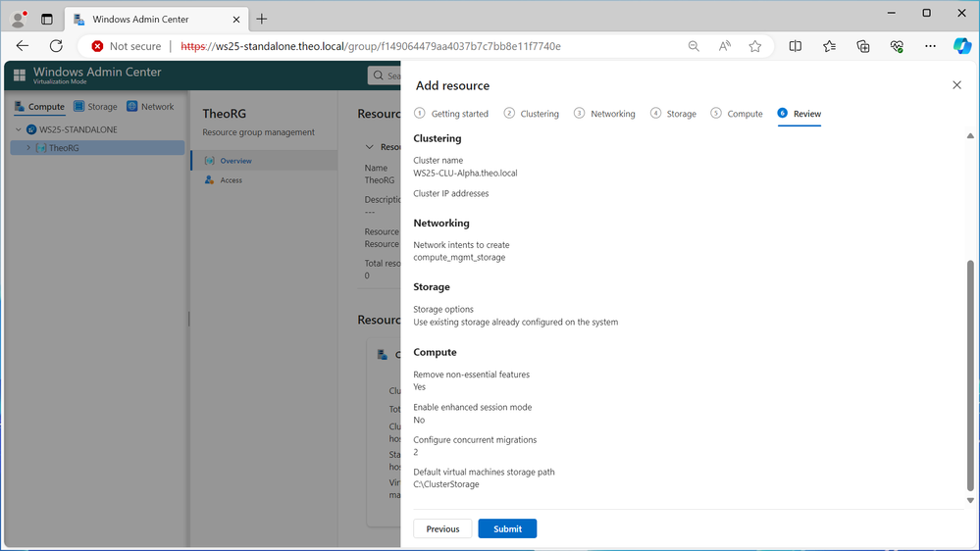Open the Getting started step
This screenshot has width=980, height=551.
pyautogui.click(x=451, y=114)
